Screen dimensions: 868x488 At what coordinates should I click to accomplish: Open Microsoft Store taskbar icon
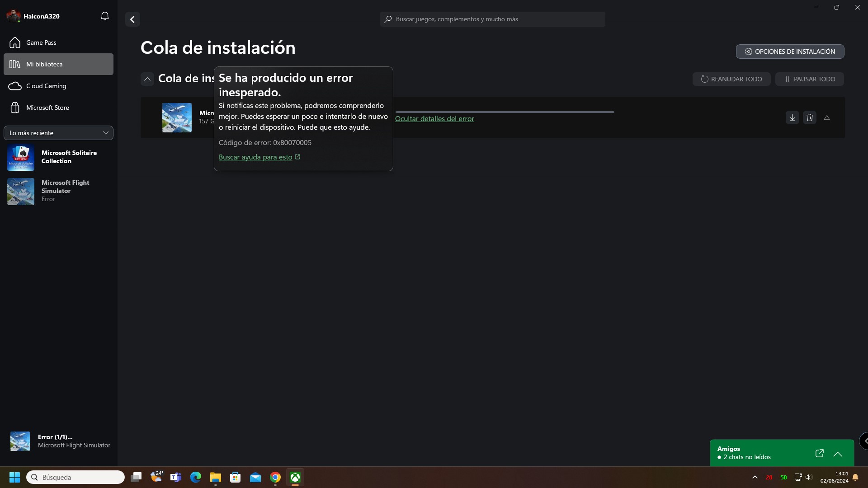click(x=236, y=477)
